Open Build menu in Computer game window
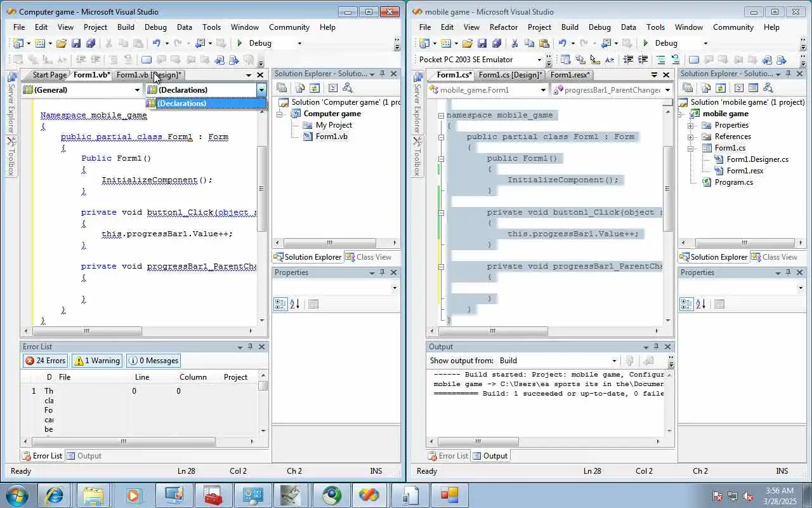The image size is (812, 508). click(x=126, y=27)
